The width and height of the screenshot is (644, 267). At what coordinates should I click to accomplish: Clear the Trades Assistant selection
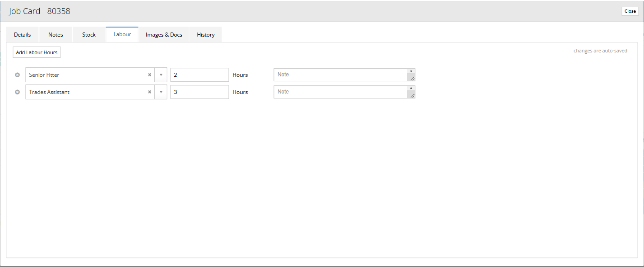click(149, 92)
